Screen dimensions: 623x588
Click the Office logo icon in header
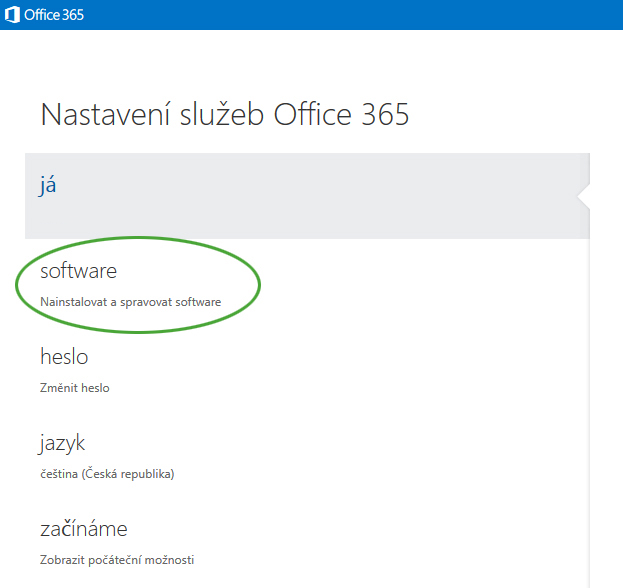click(x=13, y=14)
